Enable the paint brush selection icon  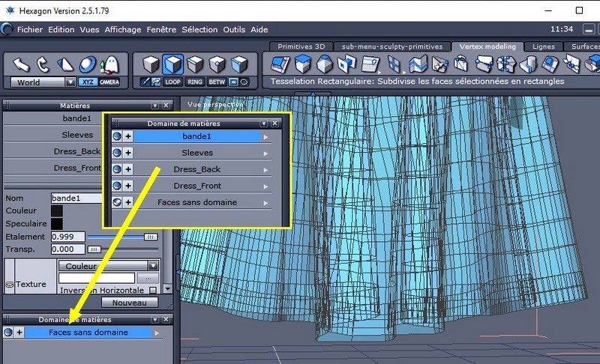[x=145, y=82]
